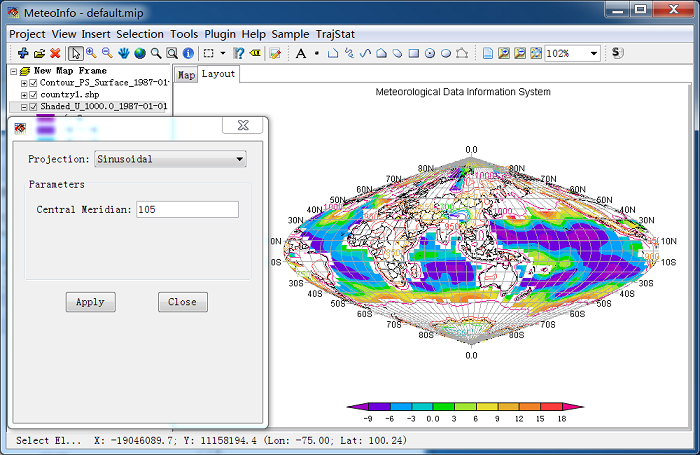Viewport: 700px width, 455px height.
Task: Select the arrow pointer tool
Action: [x=75, y=53]
